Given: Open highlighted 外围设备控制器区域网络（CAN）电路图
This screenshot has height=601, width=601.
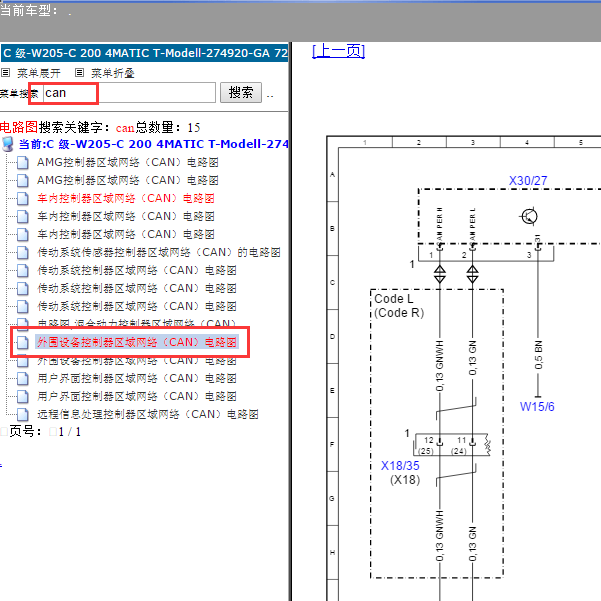Looking at the screenshot, I should click(137, 342).
